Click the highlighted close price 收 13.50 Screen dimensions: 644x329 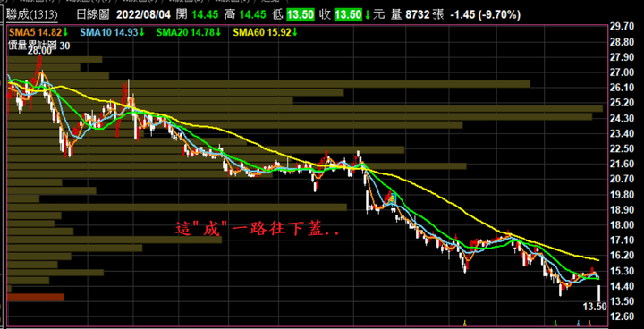click(x=342, y=15)
